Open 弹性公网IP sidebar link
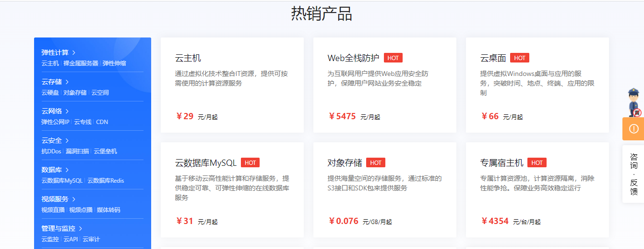Image resolution: width=644 pixels, height=249 pixels. click(x=55, y=122)
